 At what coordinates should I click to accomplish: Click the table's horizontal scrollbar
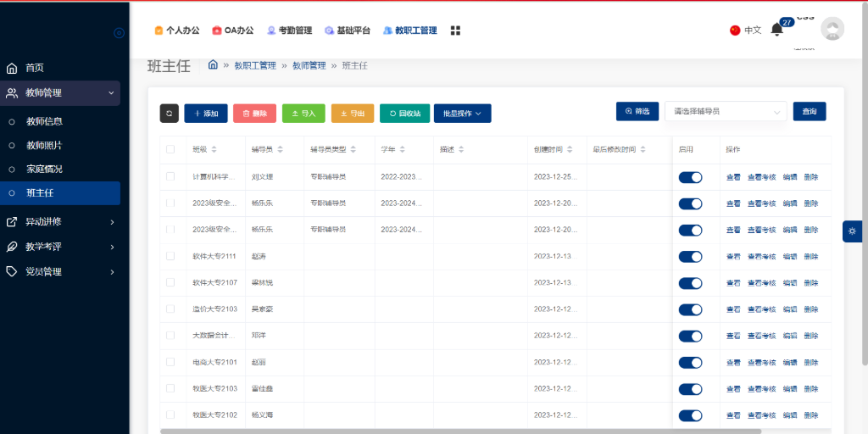pyautogui.click(x=460, y=431)
